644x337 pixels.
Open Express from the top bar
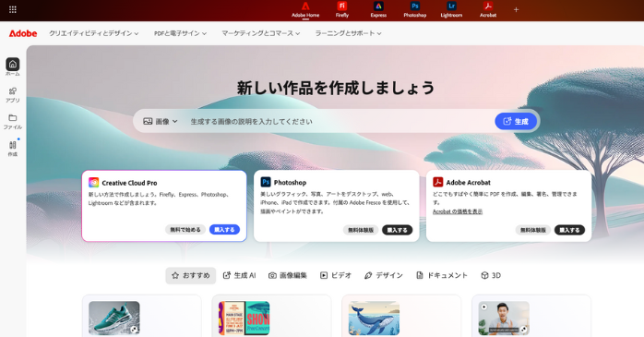[x=378, y=10]
